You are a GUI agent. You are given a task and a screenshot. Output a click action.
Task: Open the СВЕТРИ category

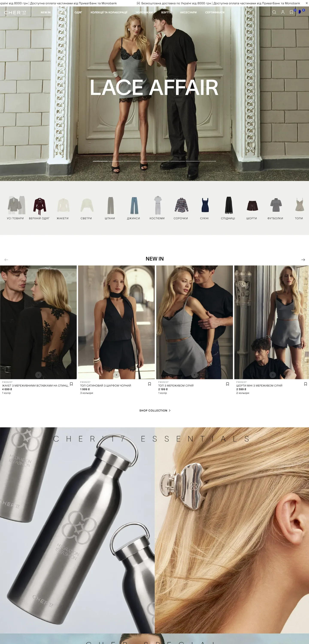pos(86,208)
